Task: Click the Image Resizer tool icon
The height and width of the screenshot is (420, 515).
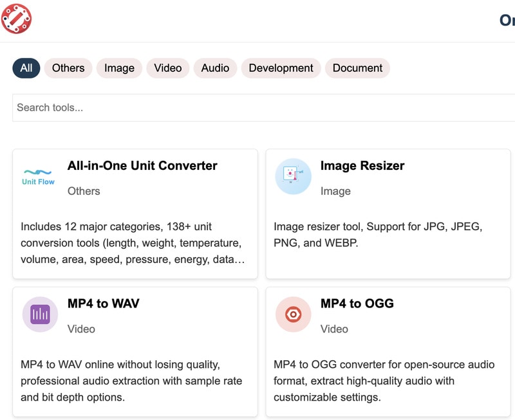Action: point(293,176)
